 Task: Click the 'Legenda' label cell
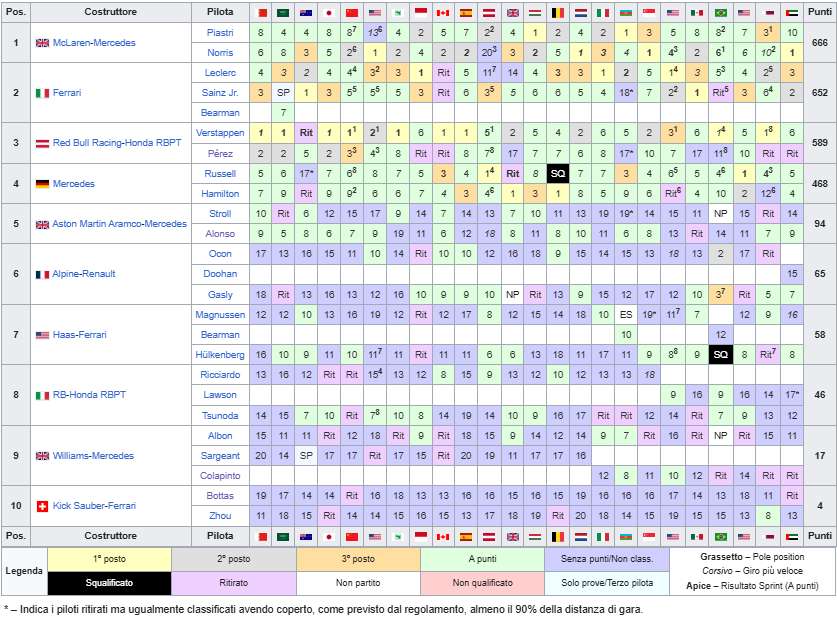point(24,571)
